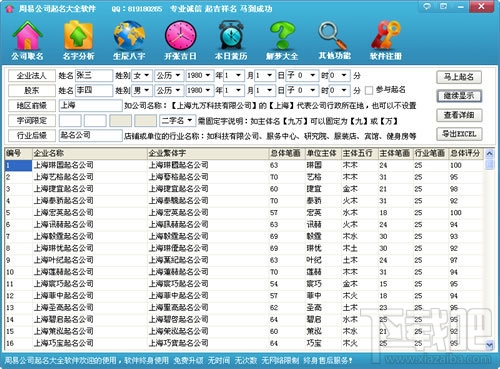This screenshot has width=500, height=369.
Task: Open the 企业法人 gender dropdown
Action: pos(142,76)
